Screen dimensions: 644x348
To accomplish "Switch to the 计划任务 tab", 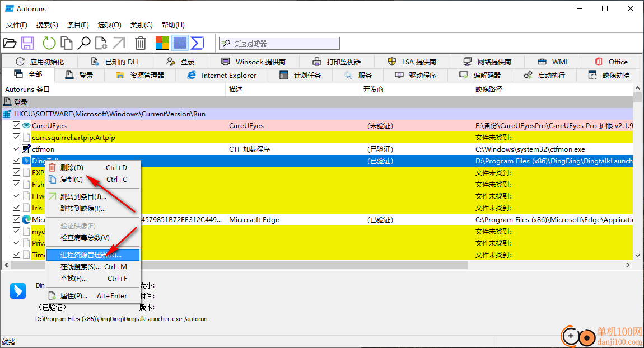I will (x=300, y=75).
